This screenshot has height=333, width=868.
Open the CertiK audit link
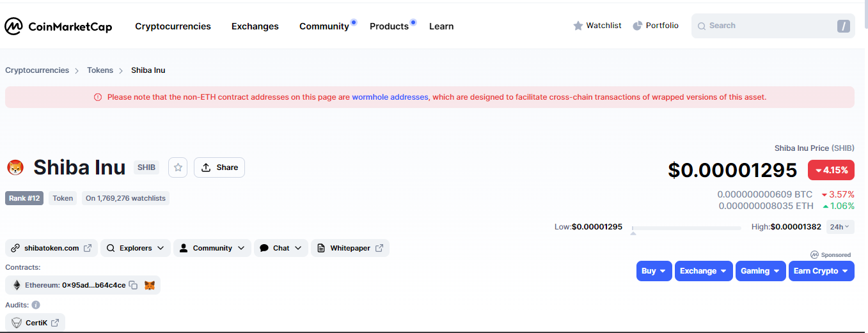[35, 323]
